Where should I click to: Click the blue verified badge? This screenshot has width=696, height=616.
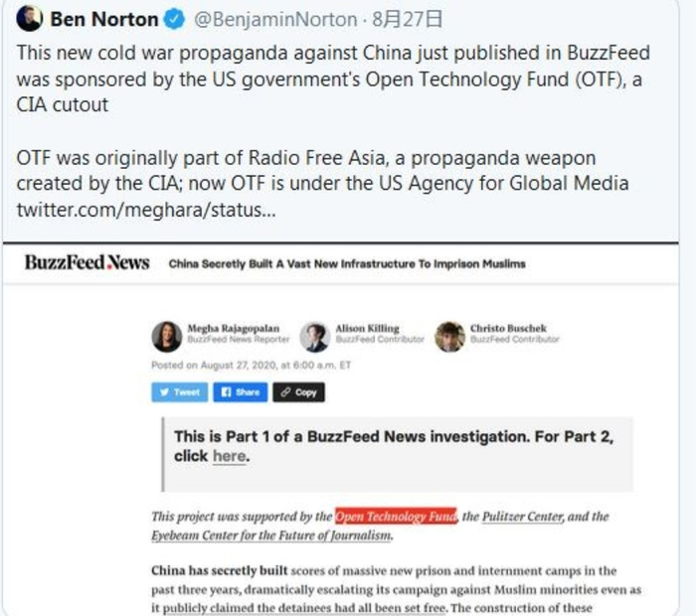click(174, 19)
